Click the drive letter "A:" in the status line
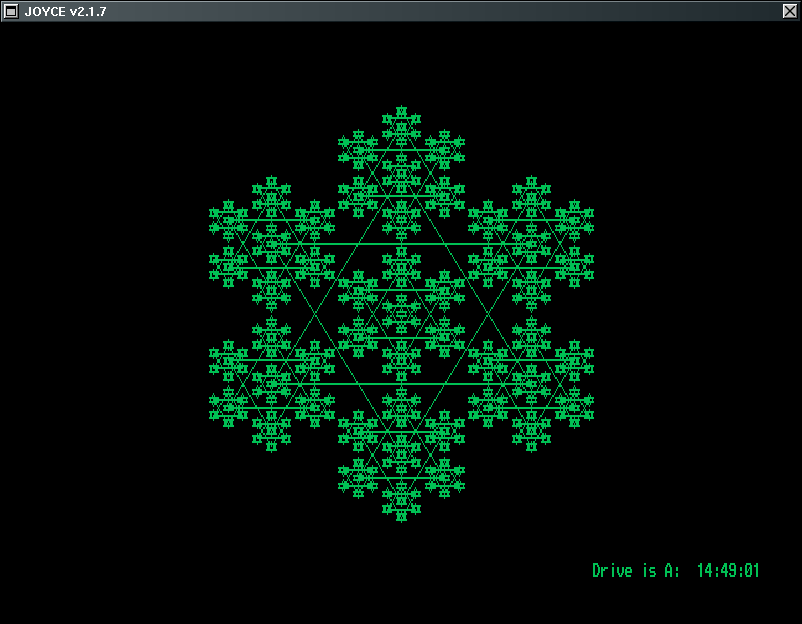The height and width of the screenshot is (624, 802). tap(670, 571)
